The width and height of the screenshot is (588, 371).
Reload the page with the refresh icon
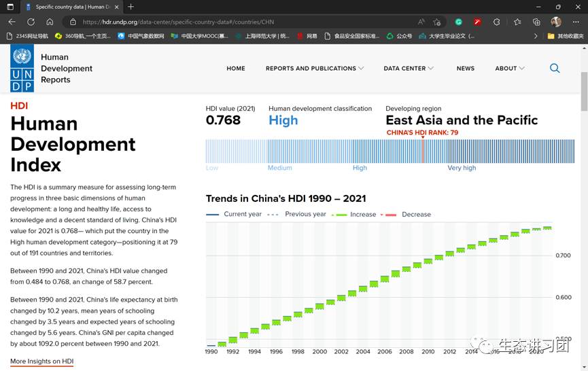point(31,22)
